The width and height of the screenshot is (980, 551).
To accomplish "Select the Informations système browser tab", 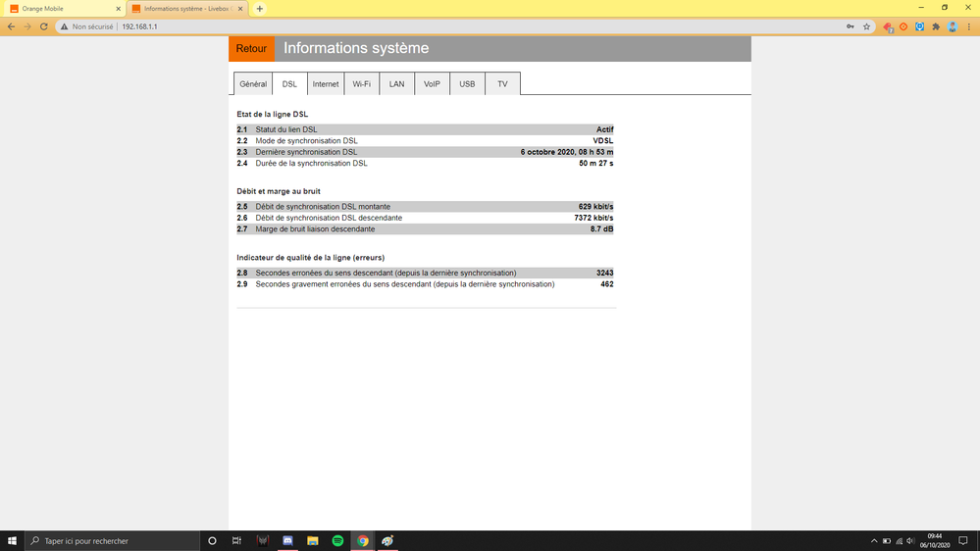I will [186, 9].
